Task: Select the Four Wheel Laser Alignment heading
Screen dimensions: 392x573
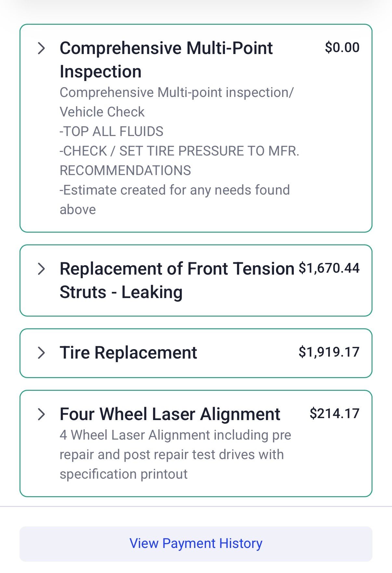Action: [170, 414]
